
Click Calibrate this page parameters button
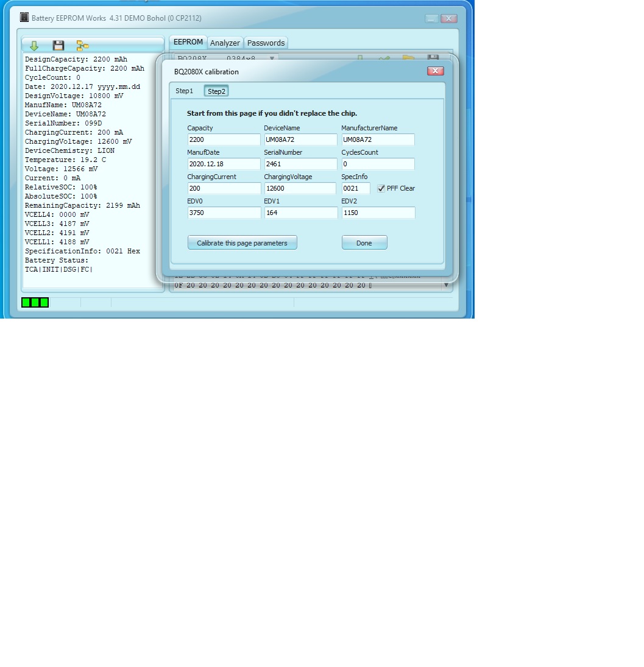click(x=242, y=243)
